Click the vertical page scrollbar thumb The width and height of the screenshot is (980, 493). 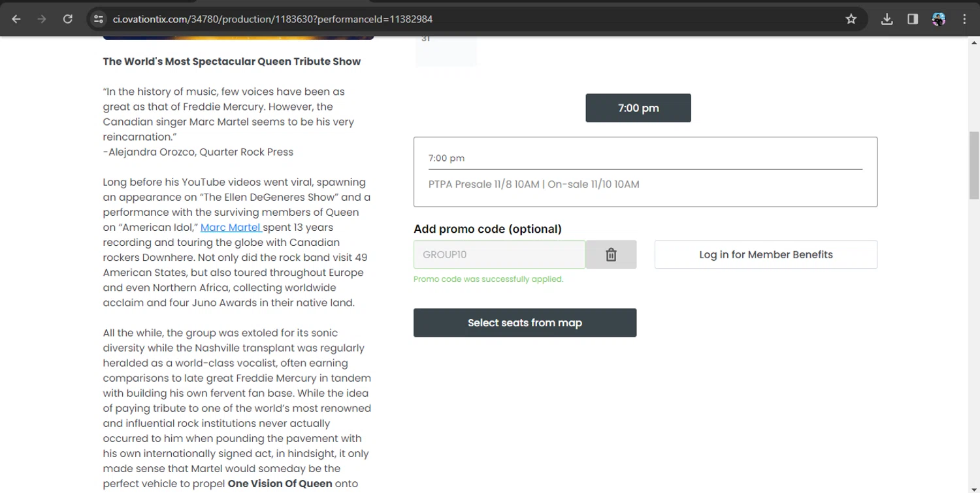tap(974, 165)
